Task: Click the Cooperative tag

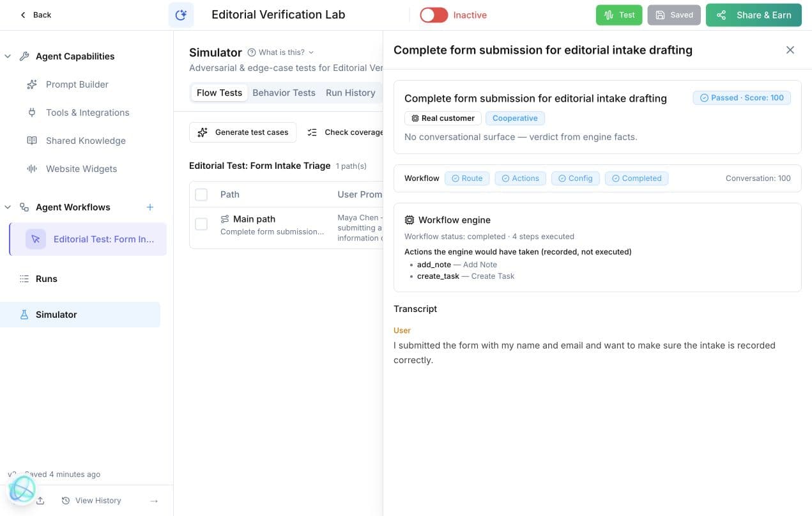Action: tap(515, 118)
